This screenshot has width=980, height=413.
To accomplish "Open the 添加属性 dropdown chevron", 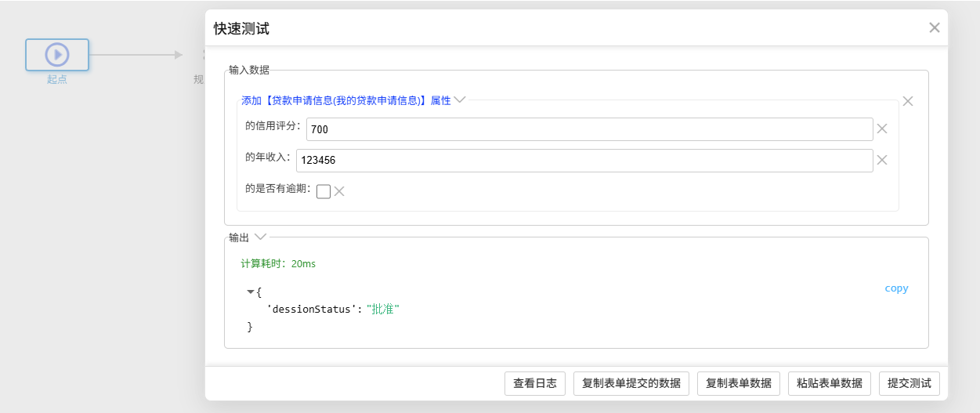I will pyautogui.click(x=460, y=100).
